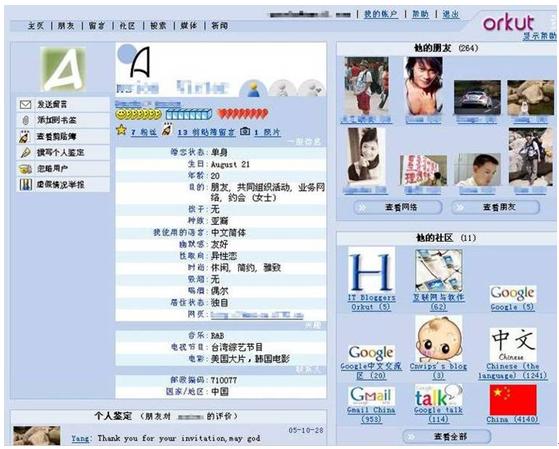Click the orkut logo

[508, 23]
